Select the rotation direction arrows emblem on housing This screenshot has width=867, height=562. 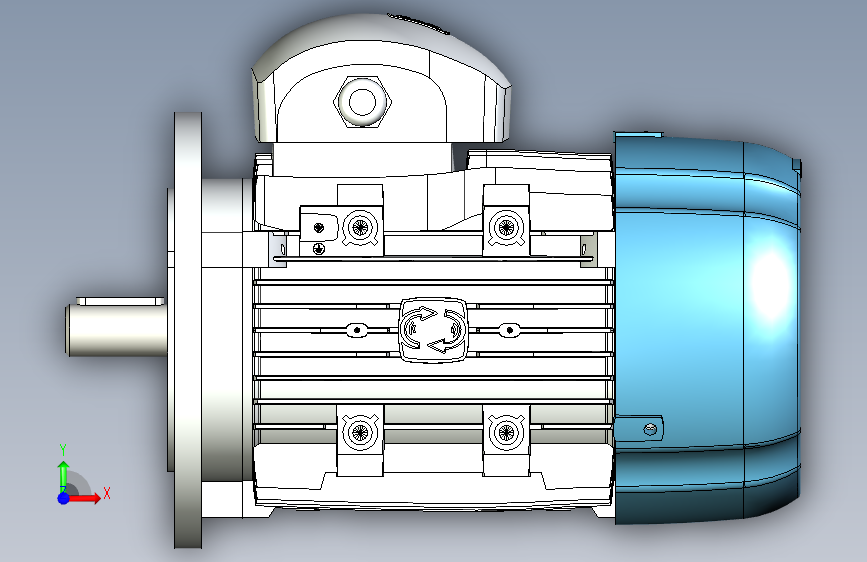tap(433, 330)
